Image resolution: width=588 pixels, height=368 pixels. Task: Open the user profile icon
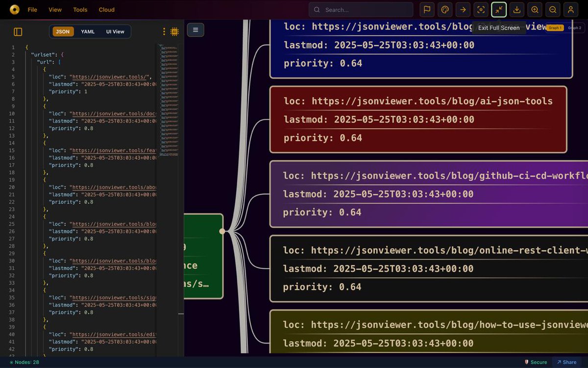[571, 10]
